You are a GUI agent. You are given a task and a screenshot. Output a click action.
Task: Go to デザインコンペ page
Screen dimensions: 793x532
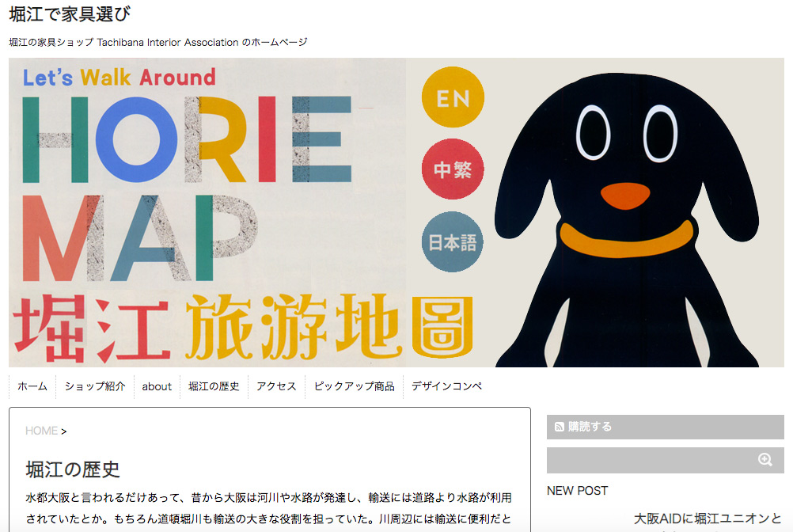click(446, 386)
